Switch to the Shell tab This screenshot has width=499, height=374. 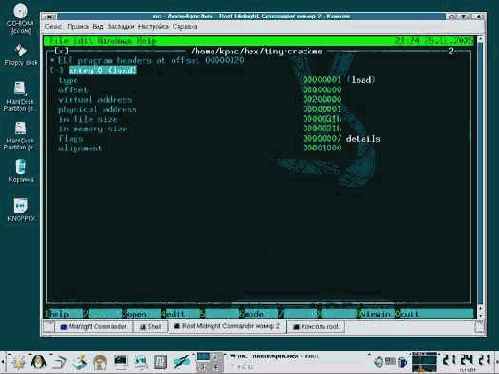[150, 327]
